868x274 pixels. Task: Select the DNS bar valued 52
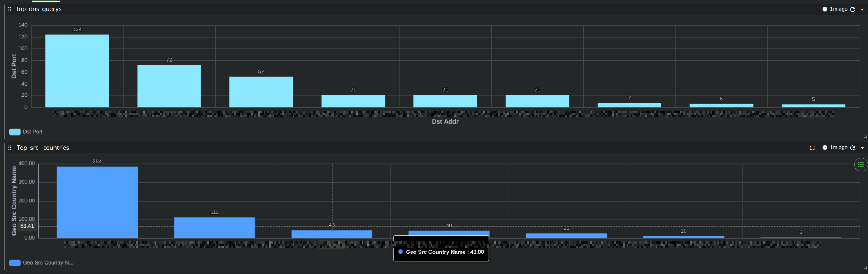click(261, 92)
